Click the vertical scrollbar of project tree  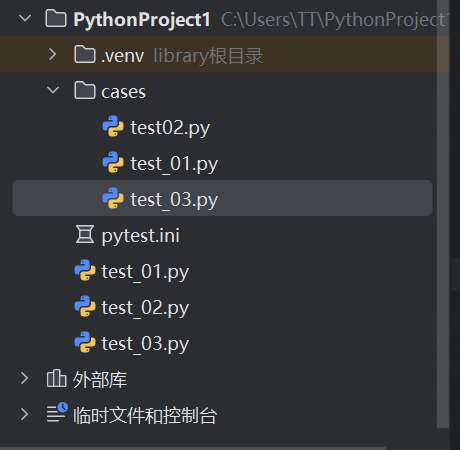click(443, 213)
